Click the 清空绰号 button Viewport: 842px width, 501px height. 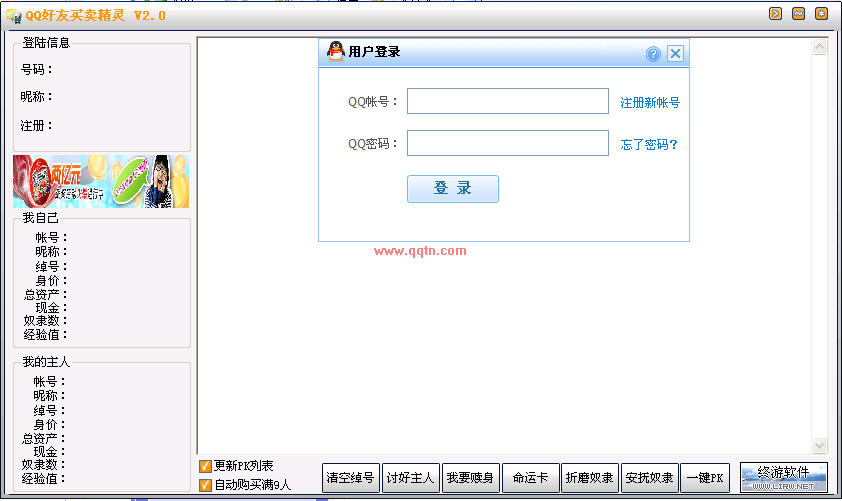(x=351, y=477)
